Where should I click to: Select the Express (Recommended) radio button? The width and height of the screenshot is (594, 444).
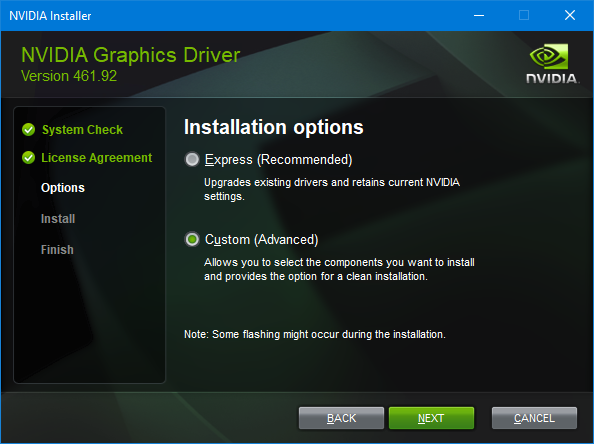192,159
